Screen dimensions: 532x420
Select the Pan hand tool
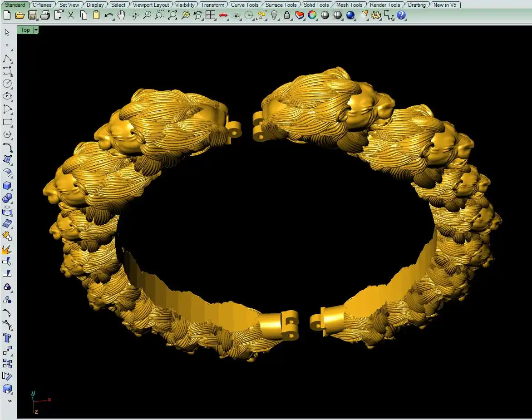[x=121, y=15]
